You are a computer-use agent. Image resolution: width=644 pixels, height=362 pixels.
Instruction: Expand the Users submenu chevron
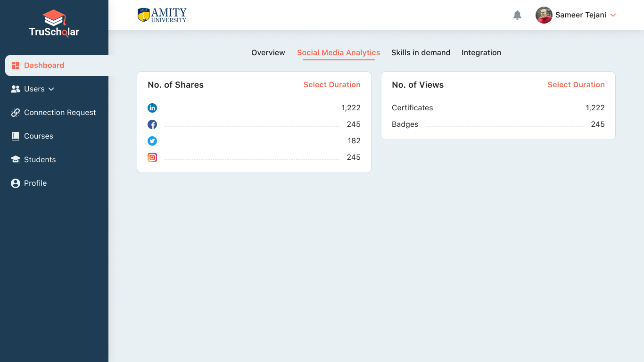point(51,89)
